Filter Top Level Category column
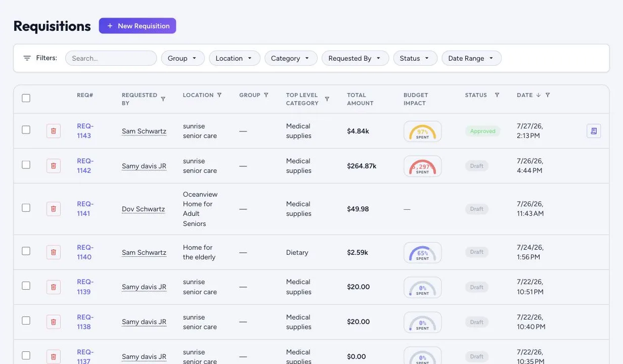The height and width of the screenshot is (364, 623). coord(327,99)
